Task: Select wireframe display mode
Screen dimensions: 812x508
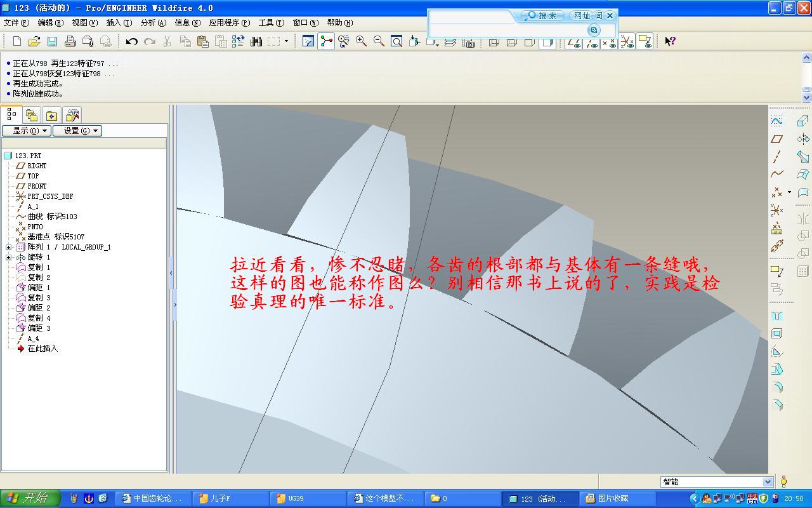Action: point(494,42)
